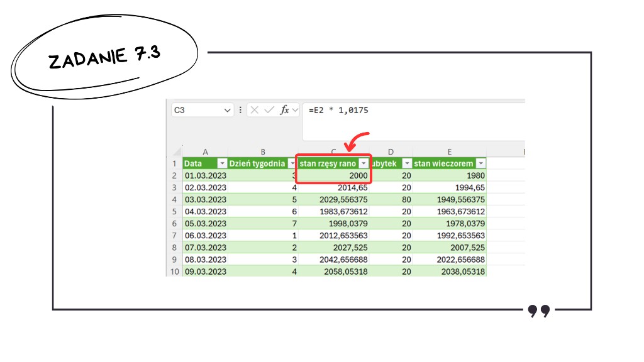Select column D header
This screenshot has width=644, height=362.
click(391, 152)
